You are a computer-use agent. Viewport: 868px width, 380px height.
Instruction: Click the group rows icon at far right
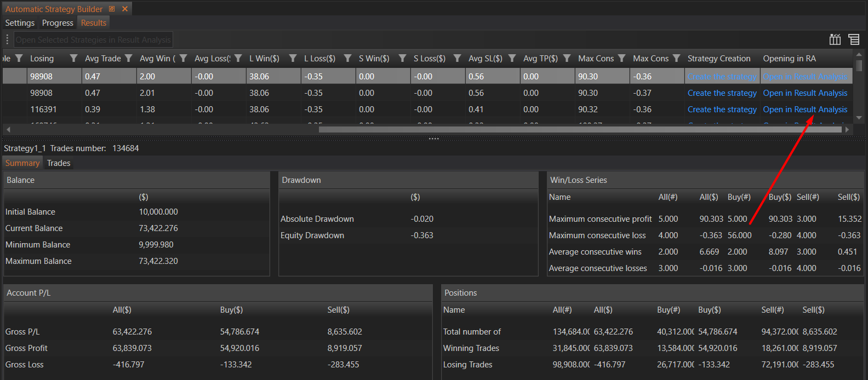854,39
